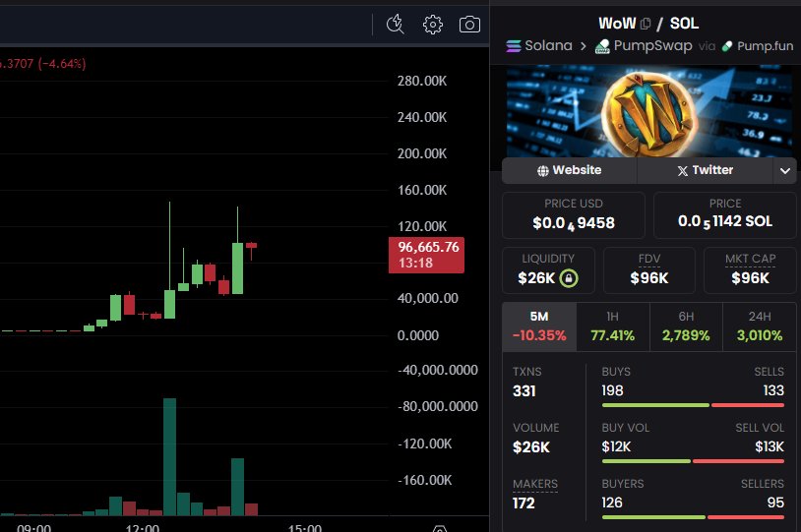Open the WoW token Twitter link

pyautogui.click(x=705, y=170)
